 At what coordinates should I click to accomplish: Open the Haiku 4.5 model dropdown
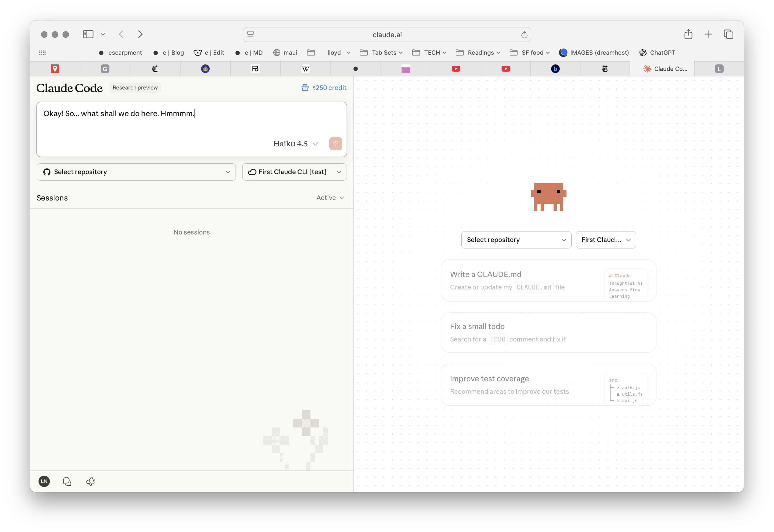(x=296, y=144)
